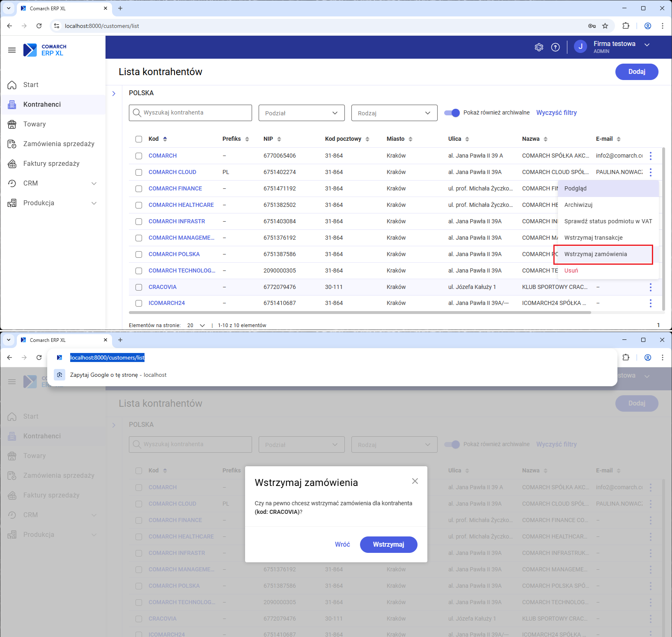Toggle Pokaż również archiwalne switch in upper window
The image size is (672, 637).
tap(452, 113)
